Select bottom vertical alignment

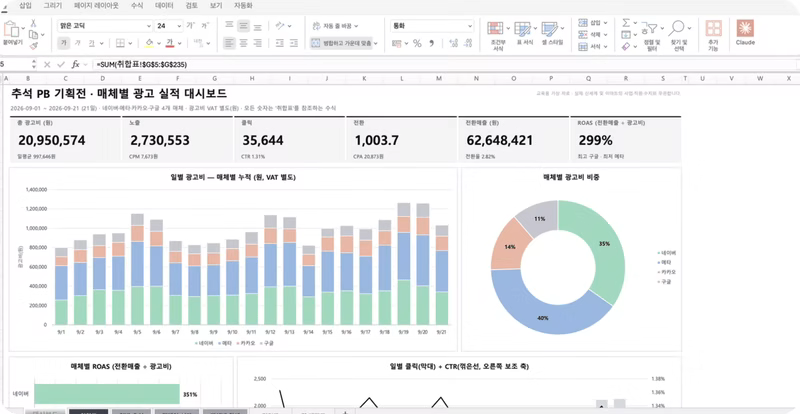tap(258, 26)
